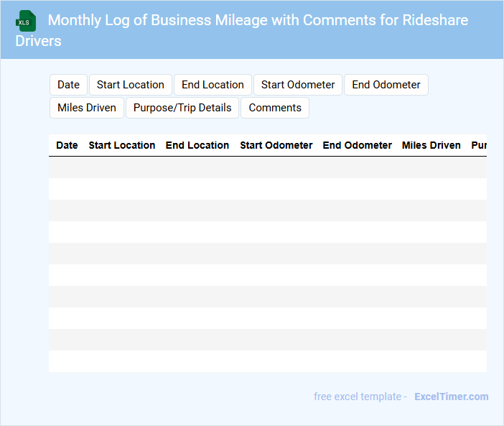Viewport: 504px width, 426px height.
Task: Select the Date tag button
Action: pos(68,85)
